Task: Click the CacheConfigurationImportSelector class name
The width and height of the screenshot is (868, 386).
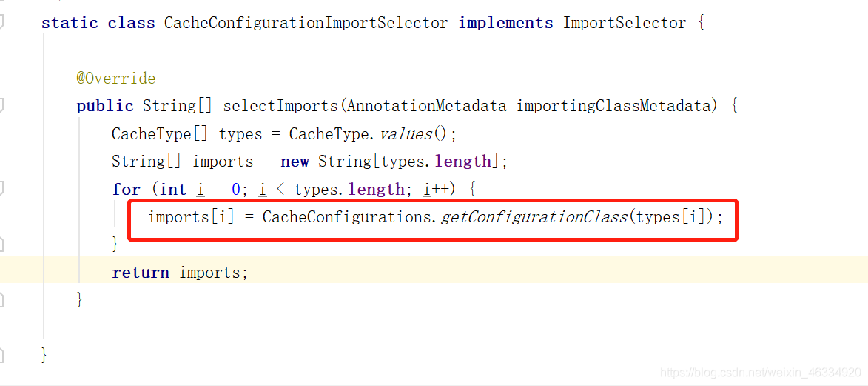Action: pos(306,23)
